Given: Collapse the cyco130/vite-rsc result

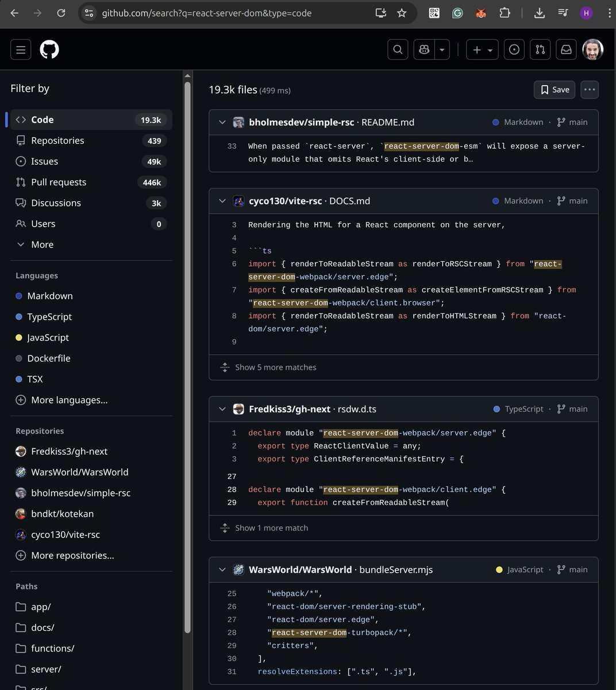Looking at the screenshot, I should click(x=222, y=201).
